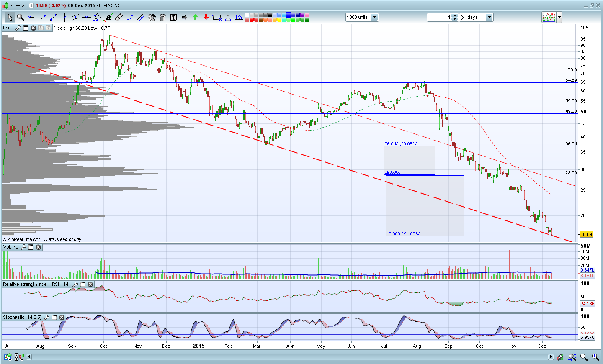The width and height of the screenshot is (603, 364).
Task: Select the horizontal ray line tool
Action: (86, 17)
